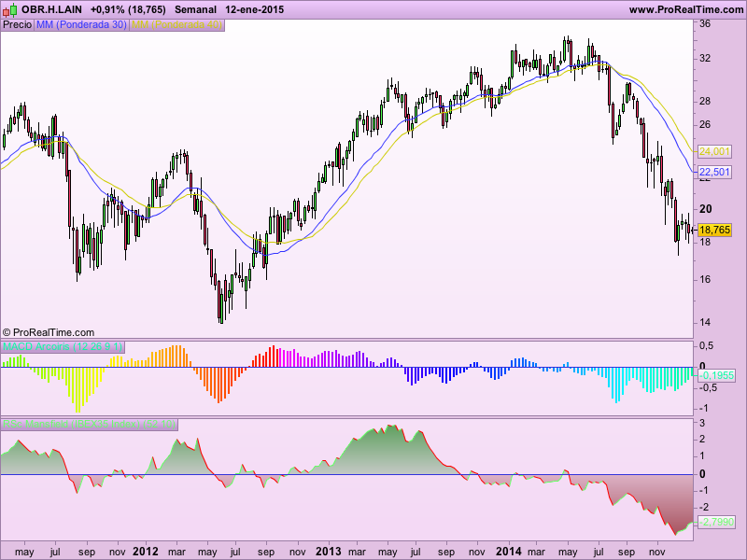Click the 18,765 current price tag
This screenshot has height=560, width=747.
click(714, 230)
